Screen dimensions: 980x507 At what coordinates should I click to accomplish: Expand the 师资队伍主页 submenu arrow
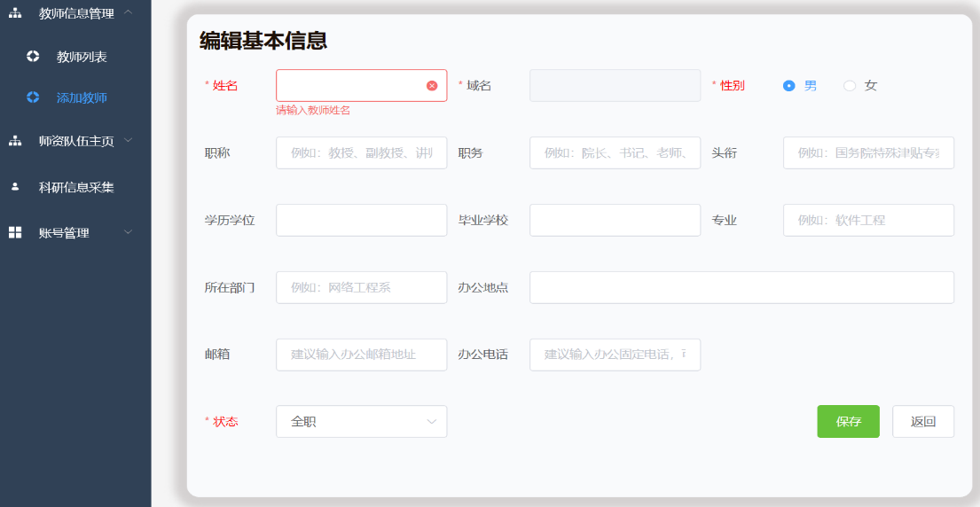coord(129,140)
